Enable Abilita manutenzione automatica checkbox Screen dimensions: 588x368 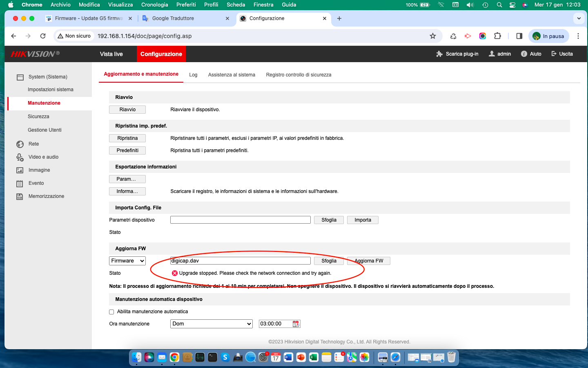point(111,312)
